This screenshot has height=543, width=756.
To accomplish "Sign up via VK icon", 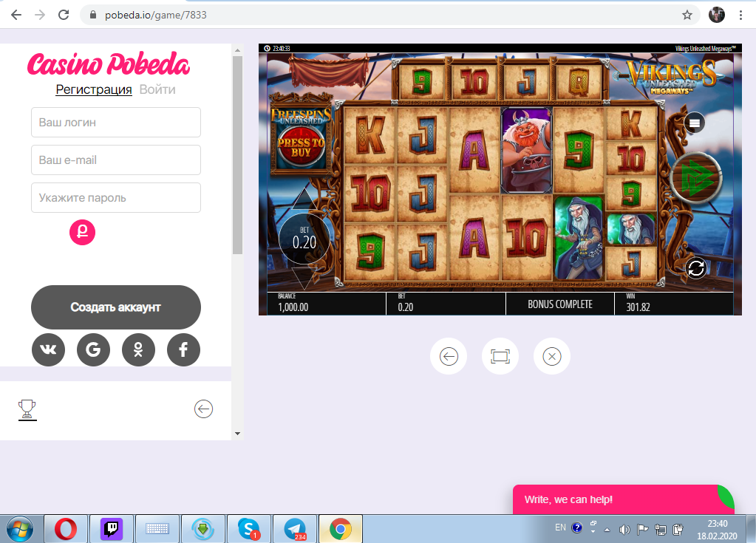I will pyautogui.click(x=48, y=349).
